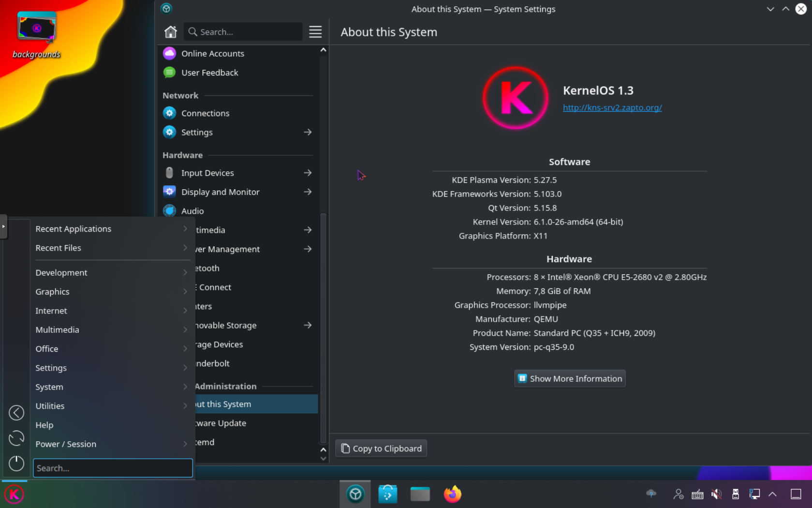Expand the desktop edge panel handle

(x=3, y=226)
